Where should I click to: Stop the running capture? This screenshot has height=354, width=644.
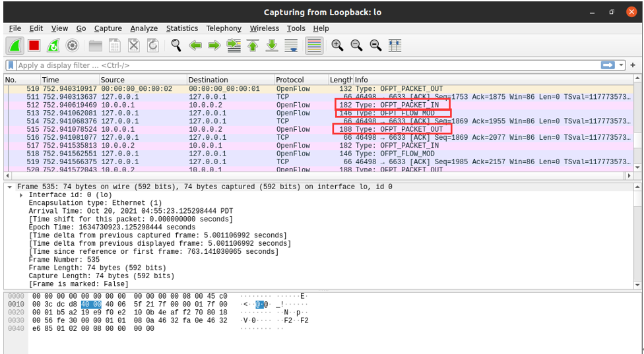click(34, 45)
